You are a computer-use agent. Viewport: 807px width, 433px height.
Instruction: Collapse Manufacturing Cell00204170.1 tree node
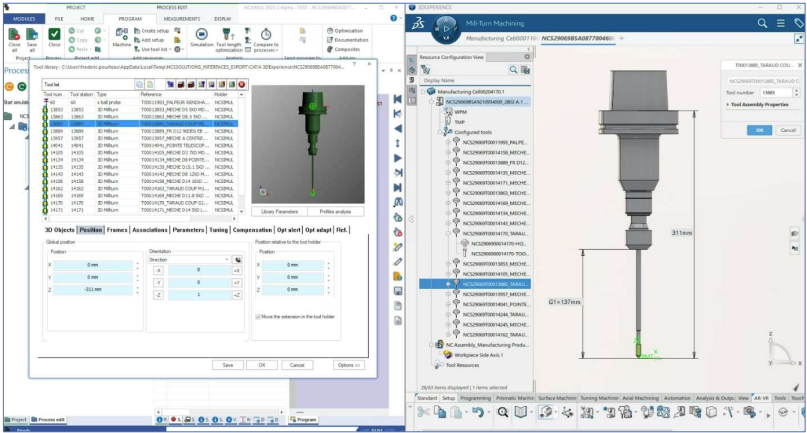[x=423, y=92]
